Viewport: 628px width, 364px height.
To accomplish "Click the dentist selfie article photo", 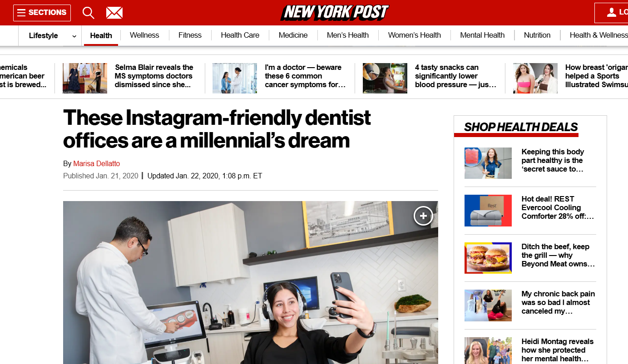I will (251, 282).
